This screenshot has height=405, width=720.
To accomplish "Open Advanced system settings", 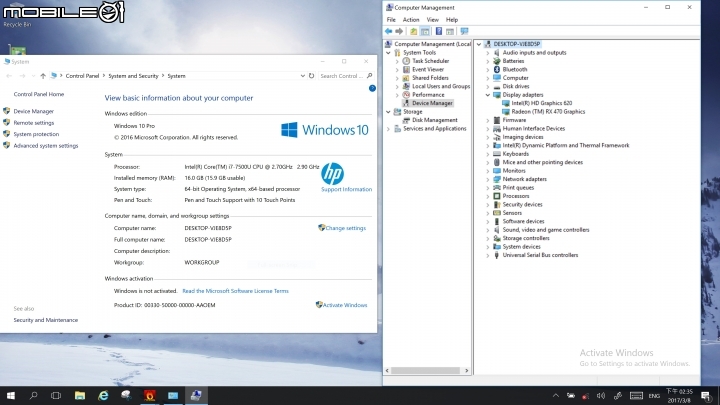I will click(x=45, y=146).
